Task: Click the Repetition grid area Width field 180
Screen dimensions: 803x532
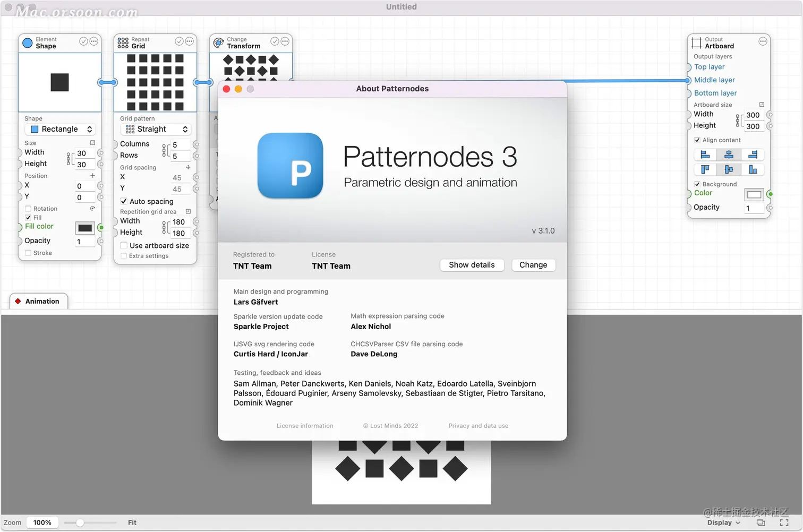Action: (180, 222)
